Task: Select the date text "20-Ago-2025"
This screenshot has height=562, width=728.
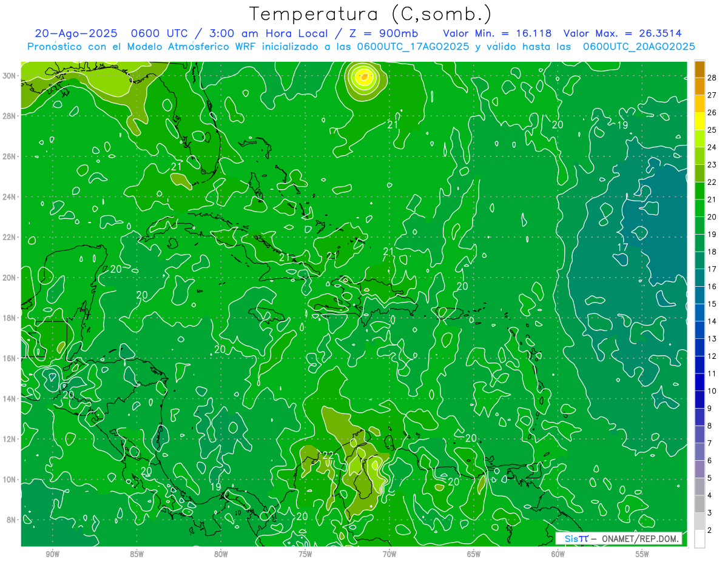Action: 75,33
